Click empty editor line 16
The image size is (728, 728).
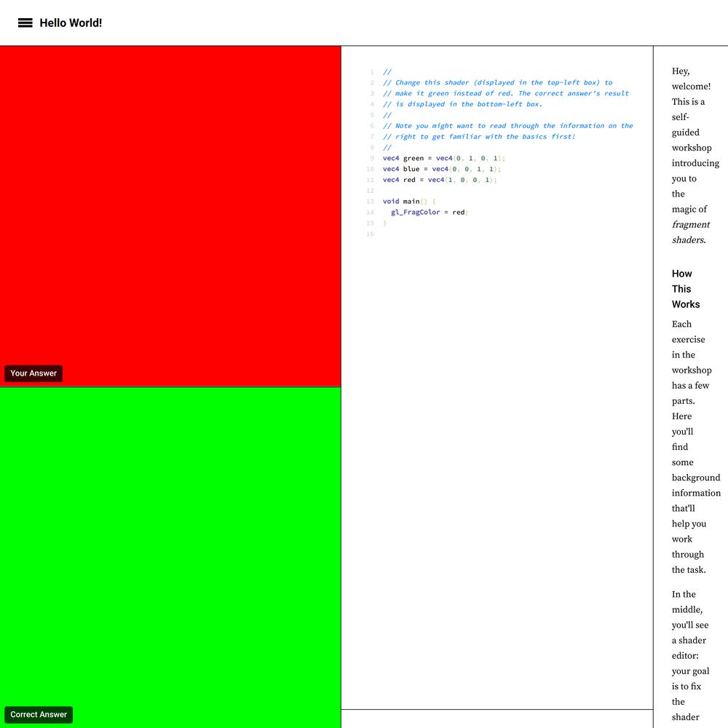pyautogui.click(x=508, y=234)
